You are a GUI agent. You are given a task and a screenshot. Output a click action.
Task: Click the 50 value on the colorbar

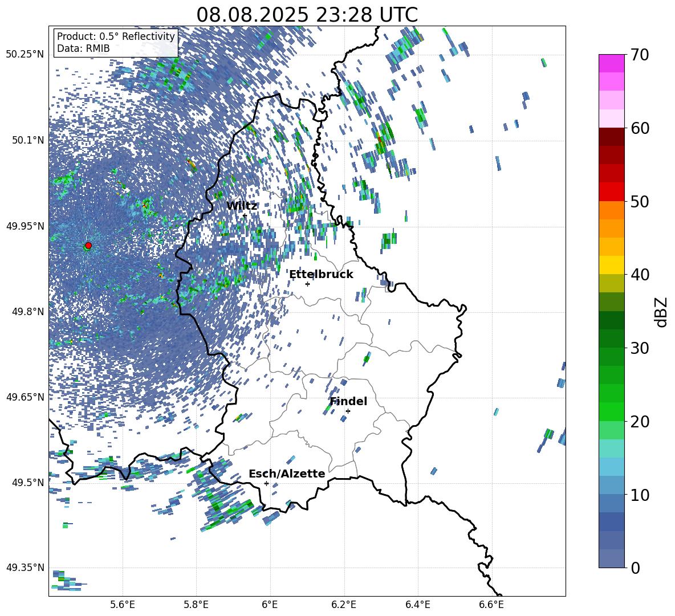pos(640,201)
